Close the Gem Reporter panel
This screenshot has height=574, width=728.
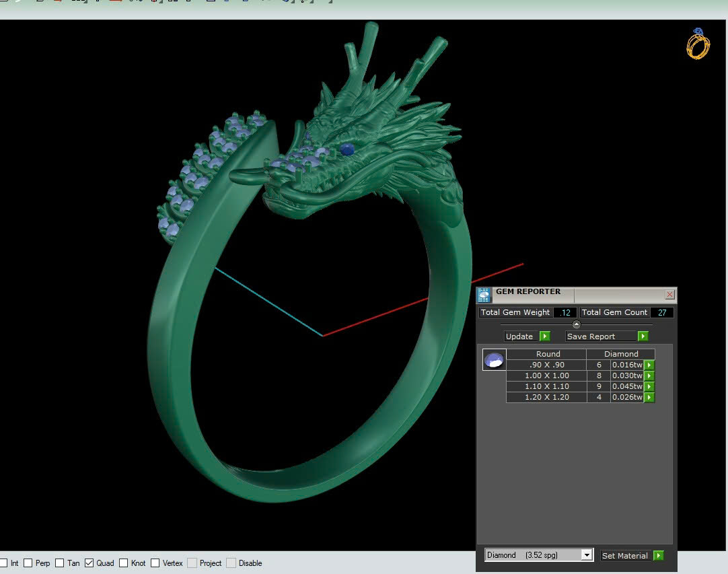click(669, 295)
